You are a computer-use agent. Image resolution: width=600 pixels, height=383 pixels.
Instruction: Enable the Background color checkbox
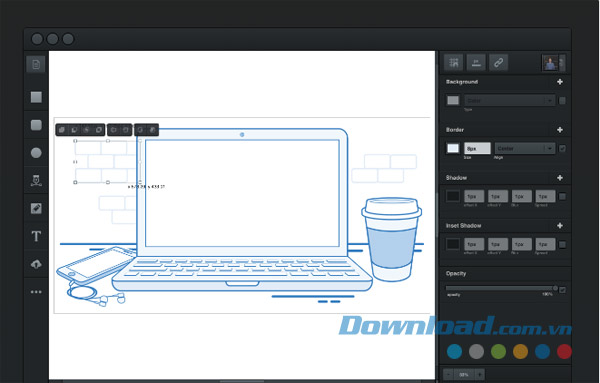562,101
